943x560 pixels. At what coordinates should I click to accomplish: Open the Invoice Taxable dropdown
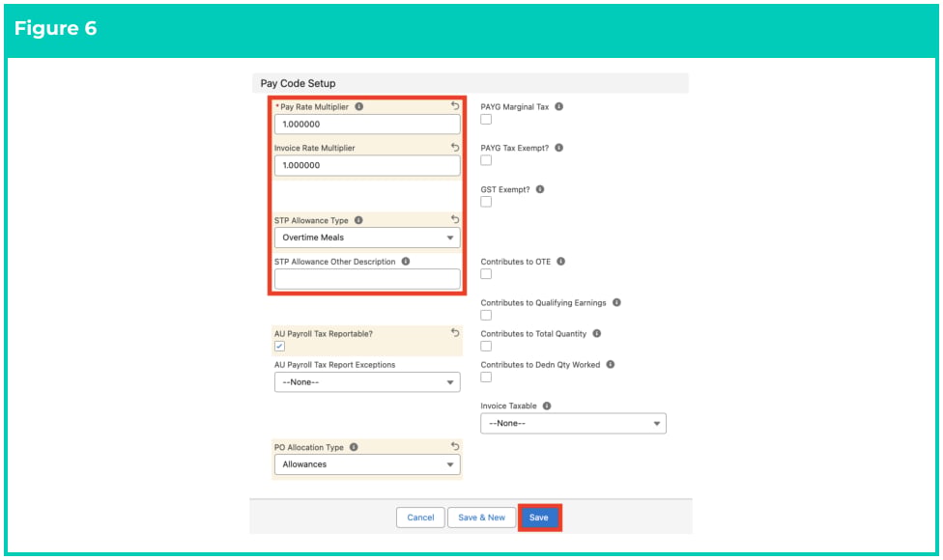[573, 423]
